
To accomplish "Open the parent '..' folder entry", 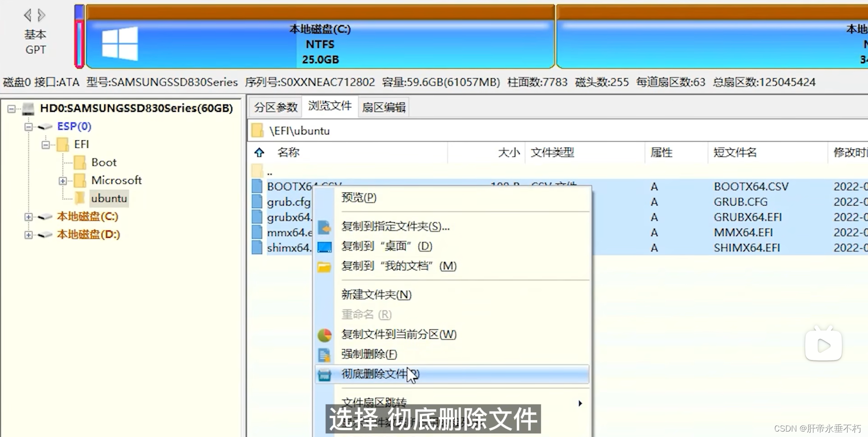I will point(270,172).
